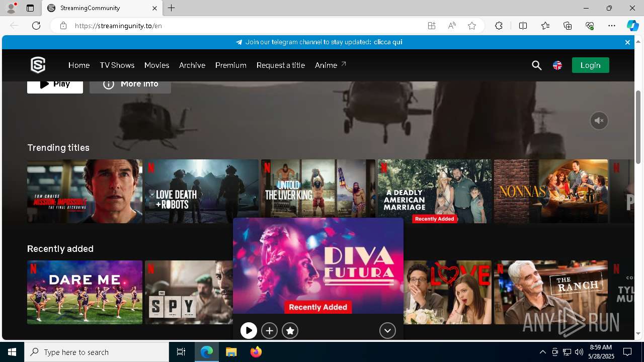This screenshot has width=644, height=362.
Task: Open the Windows Start menu
Action: point(12,352)
